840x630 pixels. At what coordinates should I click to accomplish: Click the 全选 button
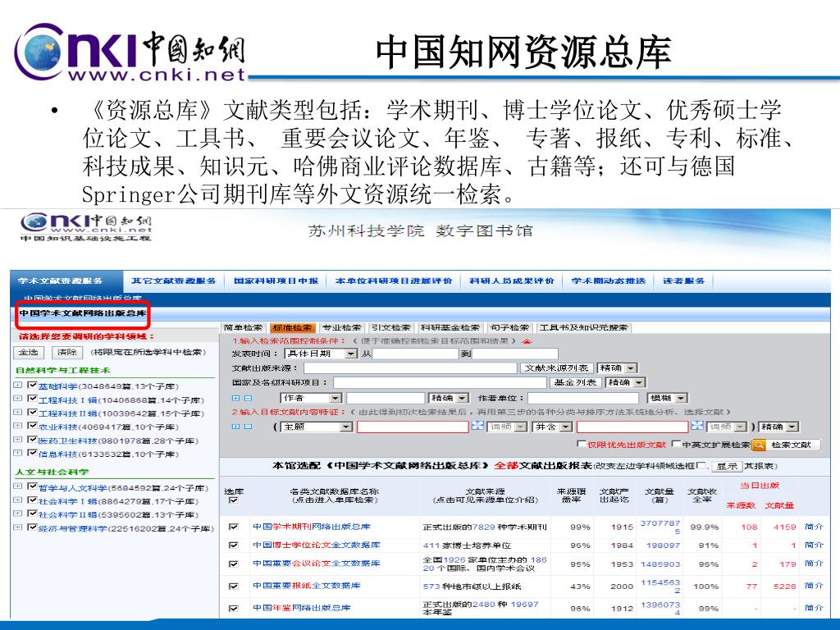pos(28,353)
